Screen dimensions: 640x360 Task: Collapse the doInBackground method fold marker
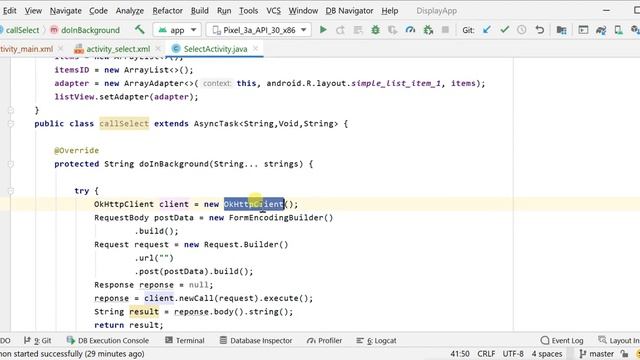(11, 164)
